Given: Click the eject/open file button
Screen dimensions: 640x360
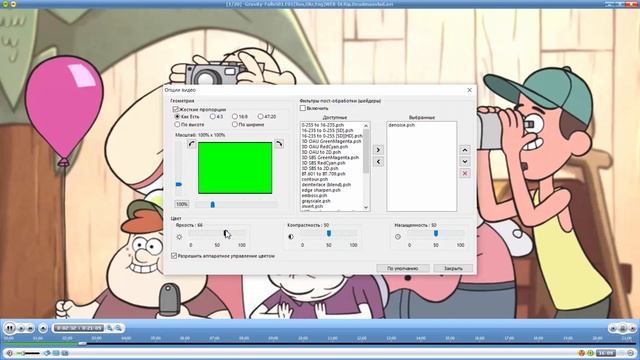Looking at the screenshot, I should point(43,328).
